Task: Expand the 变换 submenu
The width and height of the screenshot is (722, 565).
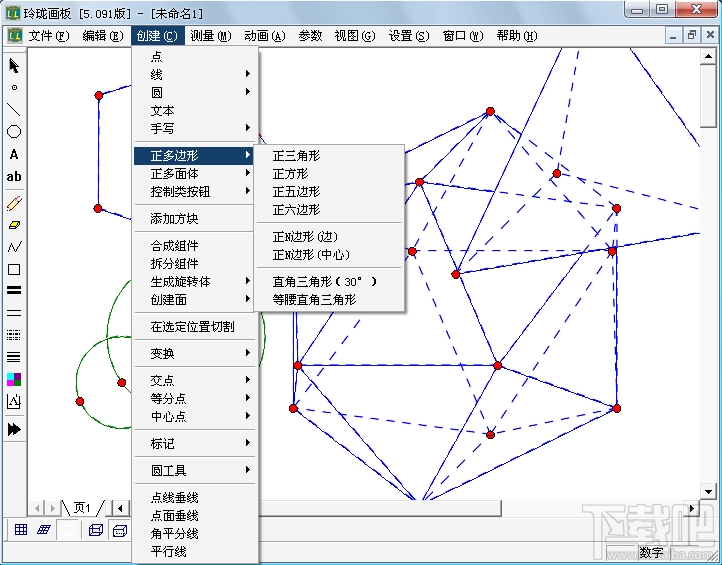Action: point(195,353)
